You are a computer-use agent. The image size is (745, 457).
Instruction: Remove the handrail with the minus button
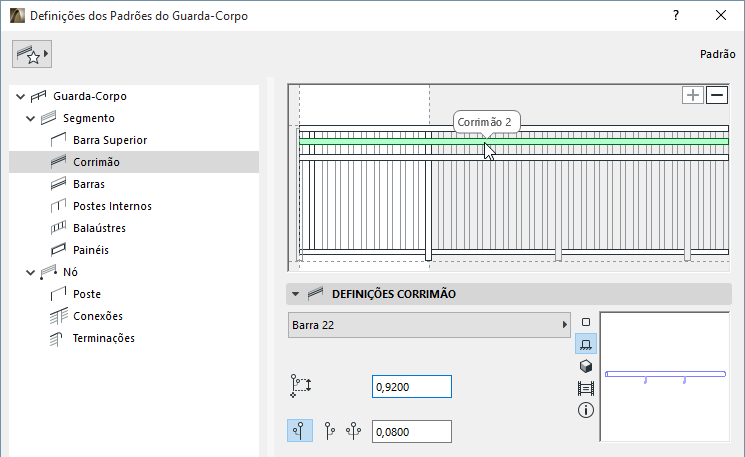pos(717,95)
